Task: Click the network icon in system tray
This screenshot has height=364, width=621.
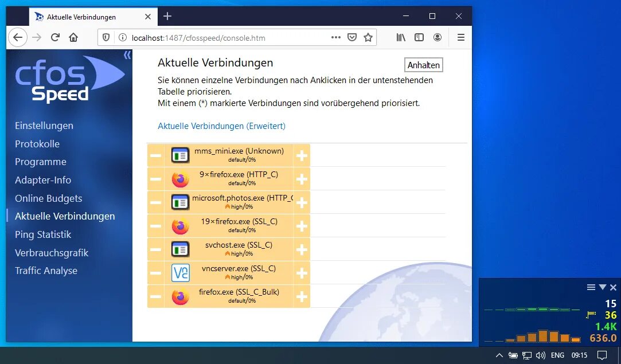Action: pyautogui.click(x=526, y=355)
